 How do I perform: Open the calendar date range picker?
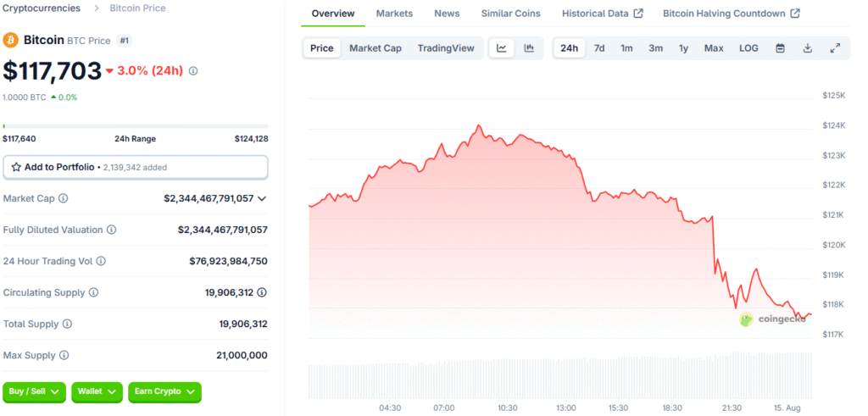point(780,48)
